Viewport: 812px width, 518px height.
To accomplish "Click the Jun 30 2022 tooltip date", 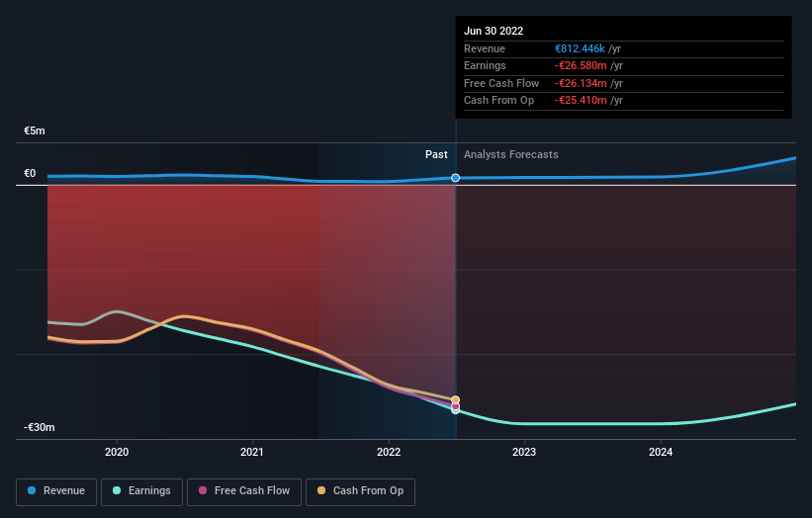I will [x=493, y=31].
